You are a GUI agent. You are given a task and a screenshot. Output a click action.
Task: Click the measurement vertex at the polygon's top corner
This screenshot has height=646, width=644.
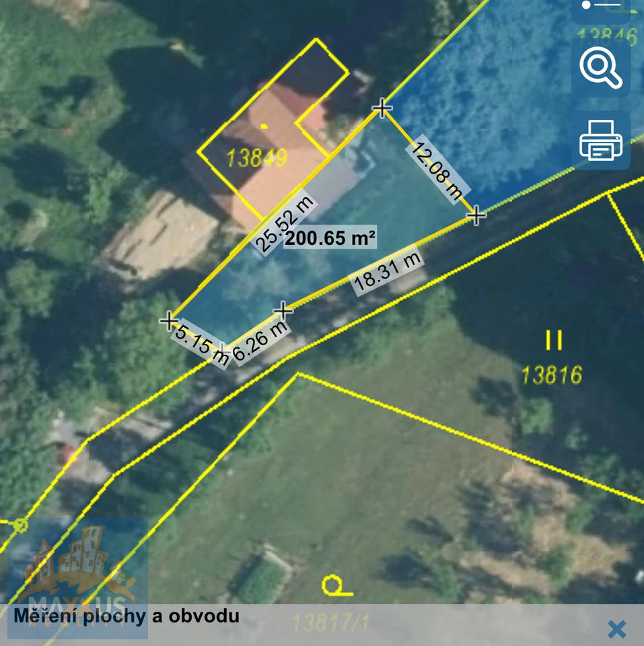coord(382,108)
